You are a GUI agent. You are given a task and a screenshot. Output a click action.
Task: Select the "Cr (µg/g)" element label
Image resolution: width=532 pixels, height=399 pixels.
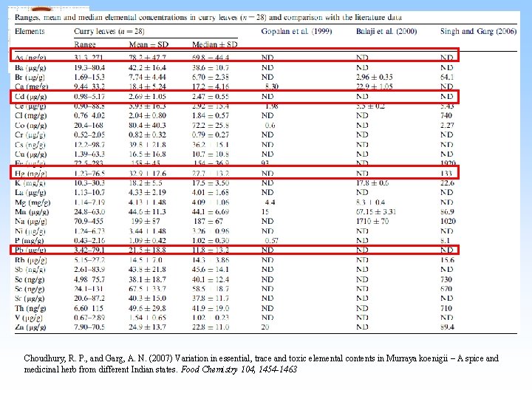(x=30, y=135)
